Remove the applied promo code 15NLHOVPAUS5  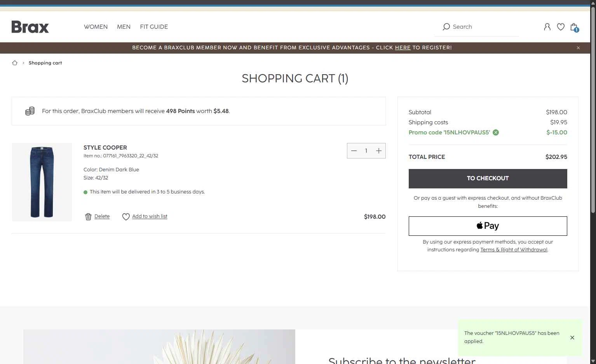[x=496, y=132]
